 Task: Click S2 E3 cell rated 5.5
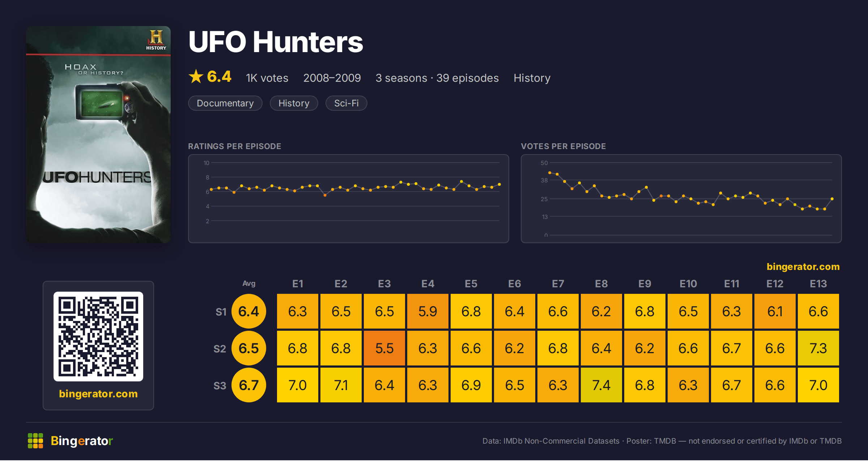click(x=384, y=348)
